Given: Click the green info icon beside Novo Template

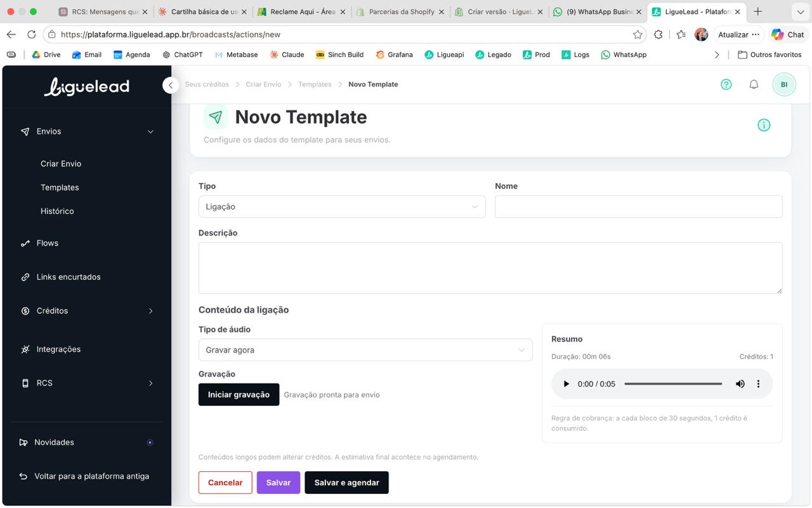Looking at the screenshot, I should click(764, 125).
